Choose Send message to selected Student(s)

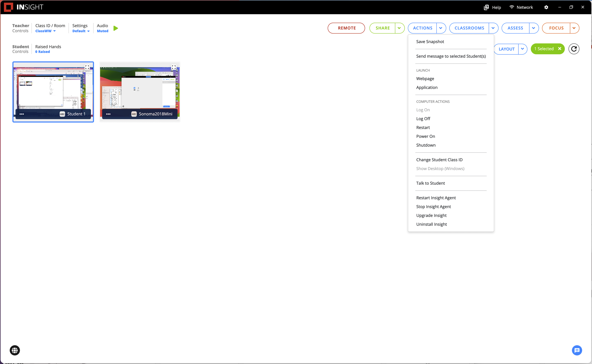coord(451,56)
